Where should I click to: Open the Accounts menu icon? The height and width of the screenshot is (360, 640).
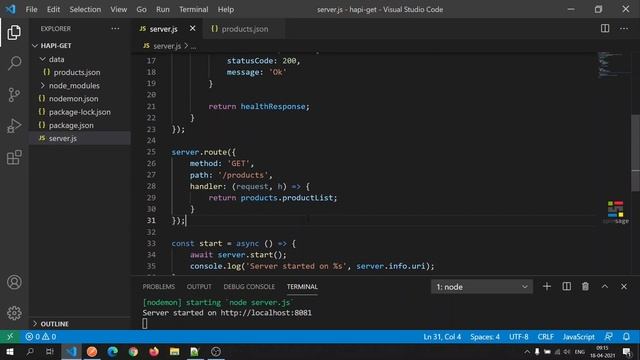click(14, 282)
